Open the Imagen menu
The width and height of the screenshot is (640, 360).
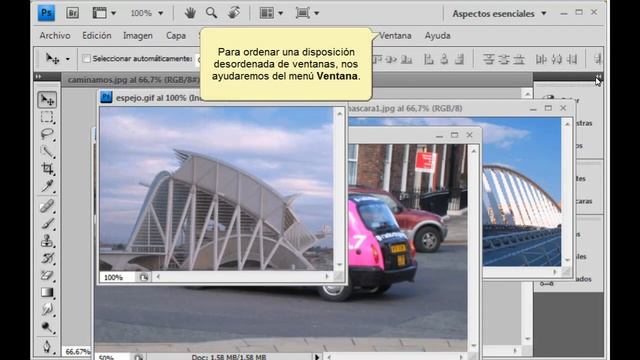(x=138, y=36)
